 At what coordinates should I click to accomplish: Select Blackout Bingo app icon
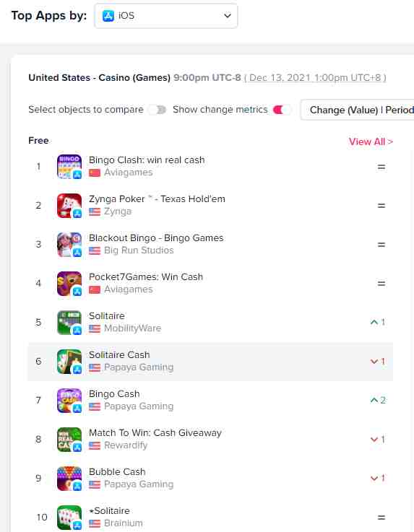(x=69, y=245)
